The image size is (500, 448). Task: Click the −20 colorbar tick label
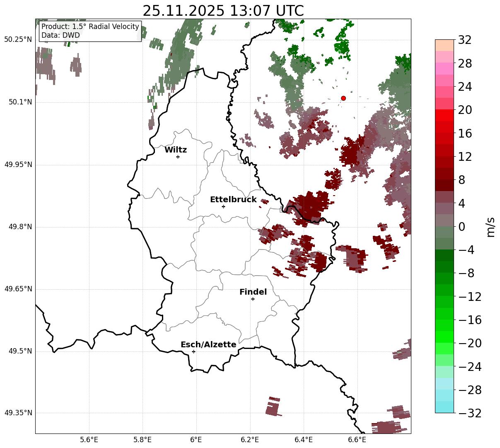[x=470, y=343]
